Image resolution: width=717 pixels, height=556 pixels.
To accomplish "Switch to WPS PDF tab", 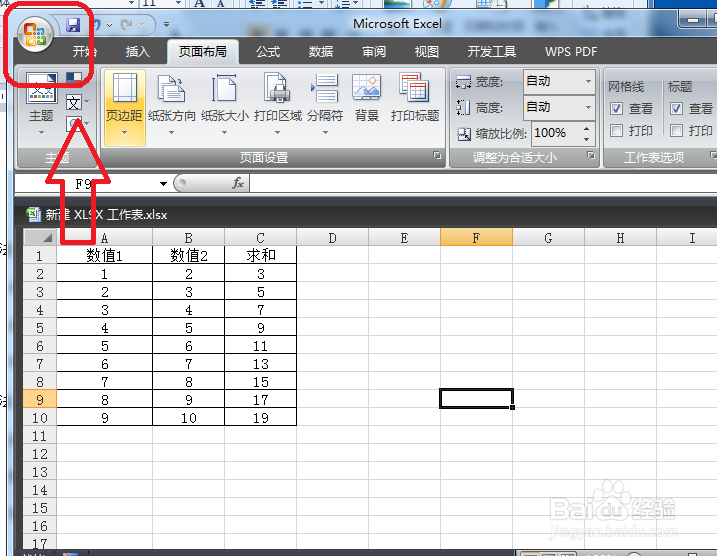I will click(x=571, y=51).
